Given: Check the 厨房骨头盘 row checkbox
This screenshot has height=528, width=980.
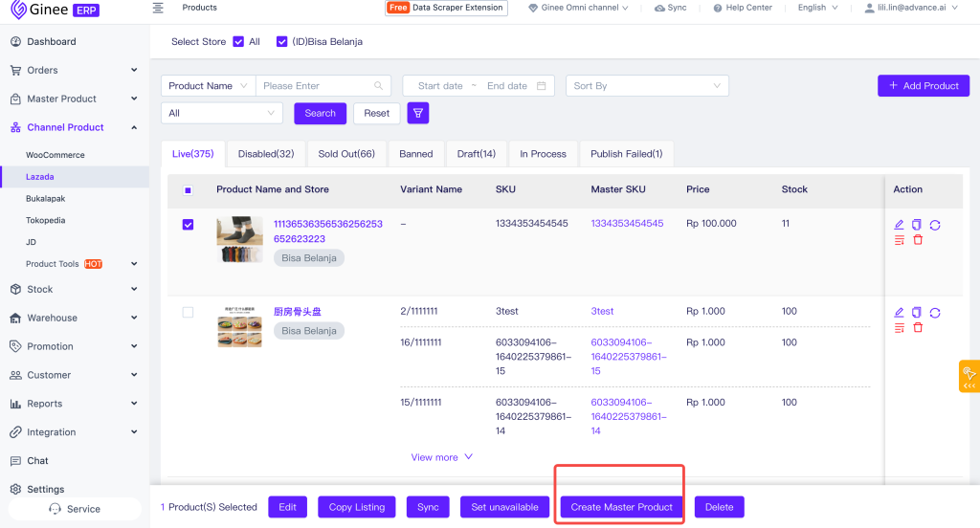Looking at the screenshot, I should [188, 312].
